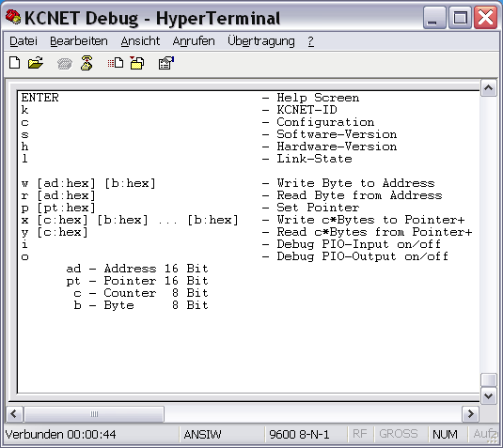Click the Send file toolbar icon
This screenshot has width=503, height=448.
click(115, 63)
